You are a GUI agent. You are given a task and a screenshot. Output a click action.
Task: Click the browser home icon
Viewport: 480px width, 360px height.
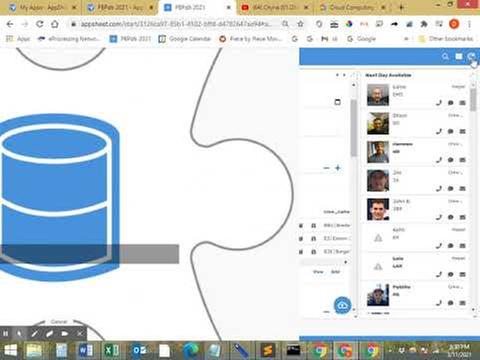55,24
